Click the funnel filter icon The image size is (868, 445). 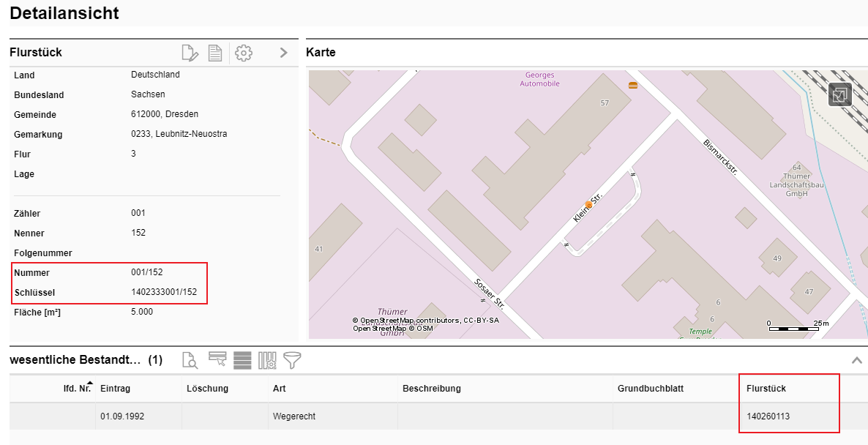pos(292,360)
